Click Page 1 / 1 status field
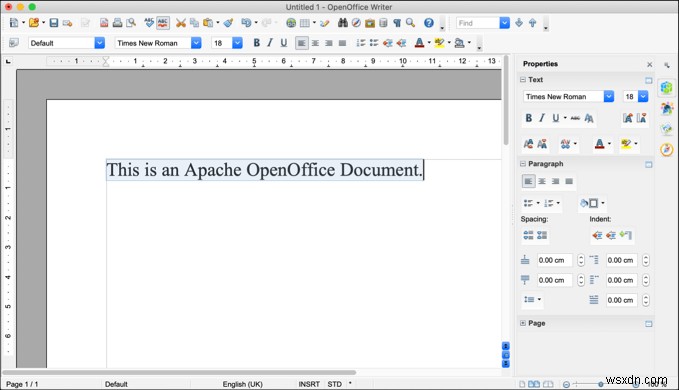The image size is (679, 390). [22, 384]
